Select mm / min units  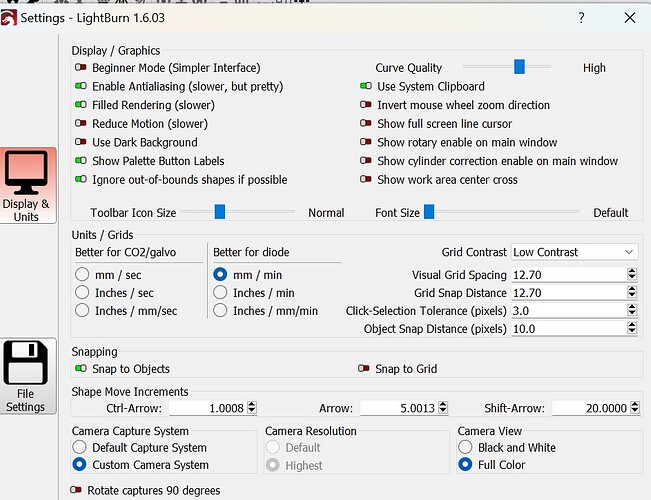220,275
